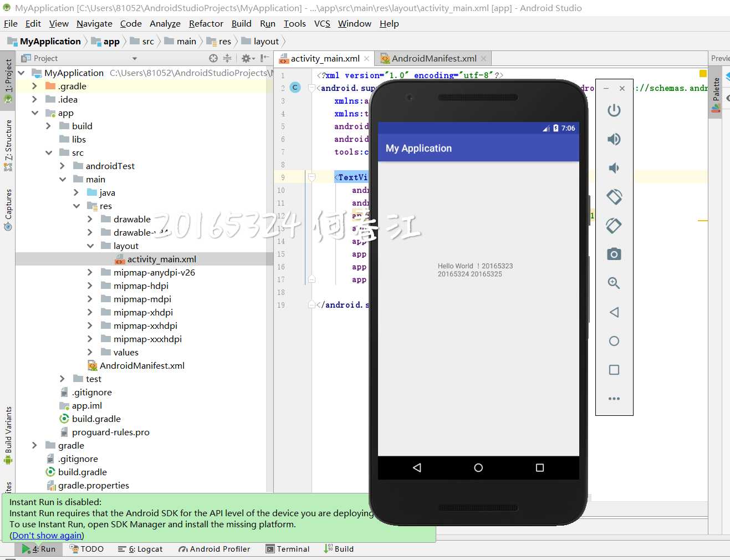Image resolution: width=730 pixels, height=560 pixels.
Task: Open the Palette side tab
Action: [716, 93]
